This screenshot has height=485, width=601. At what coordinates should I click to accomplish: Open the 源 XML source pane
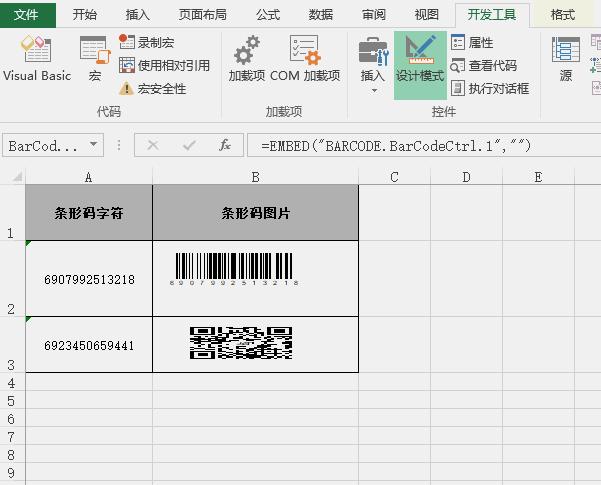pos(566,58)
